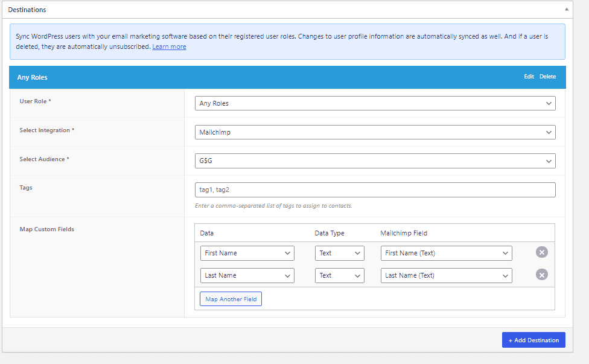
Task: Change data type in First Name row
Action: (x=340, y=253)
